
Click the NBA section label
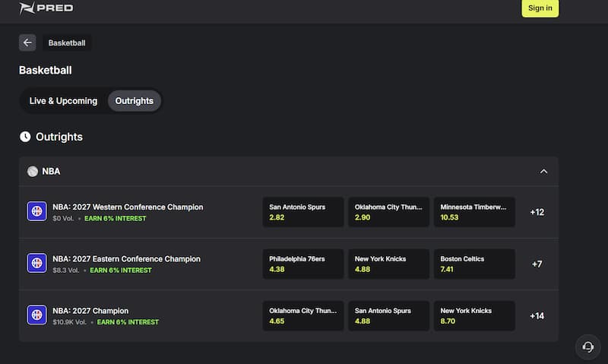point(51,171)
